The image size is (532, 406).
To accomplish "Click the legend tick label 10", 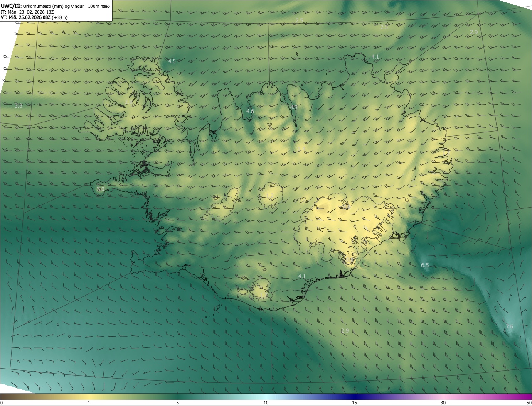I will 266,403.
